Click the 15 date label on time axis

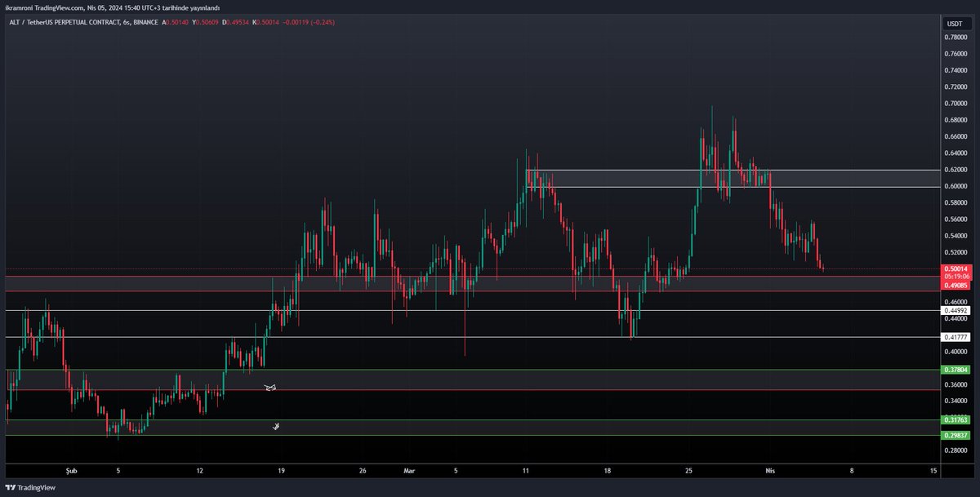coord(933,470)
